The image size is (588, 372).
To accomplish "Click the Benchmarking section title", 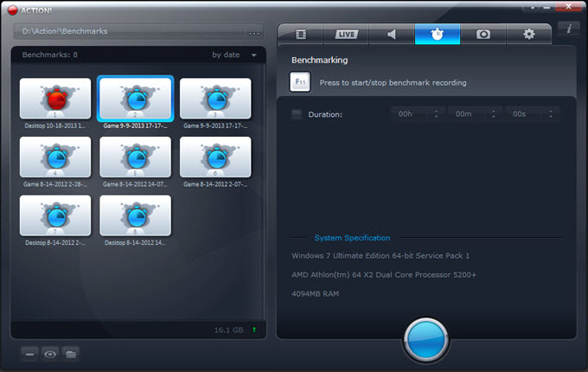I will coord(319,60).
